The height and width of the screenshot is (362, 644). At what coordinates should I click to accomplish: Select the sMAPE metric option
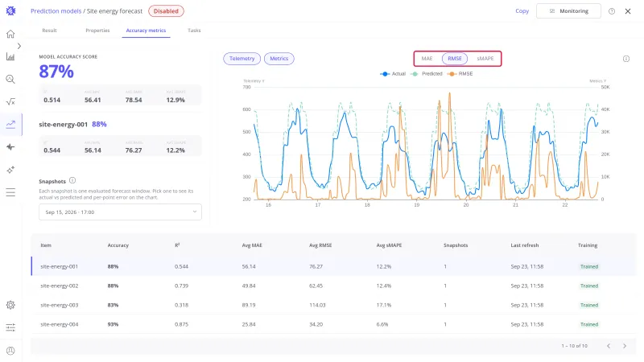[485, 59]
